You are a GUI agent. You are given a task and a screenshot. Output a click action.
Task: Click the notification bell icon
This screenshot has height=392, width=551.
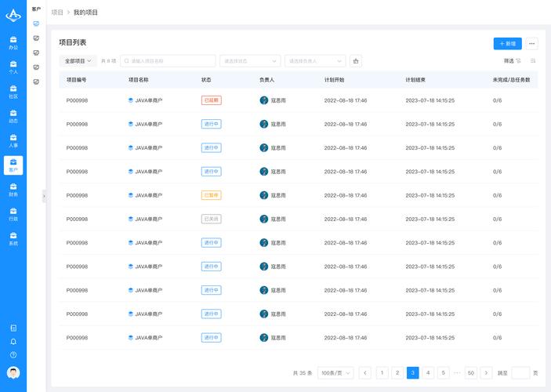point(13,342)
